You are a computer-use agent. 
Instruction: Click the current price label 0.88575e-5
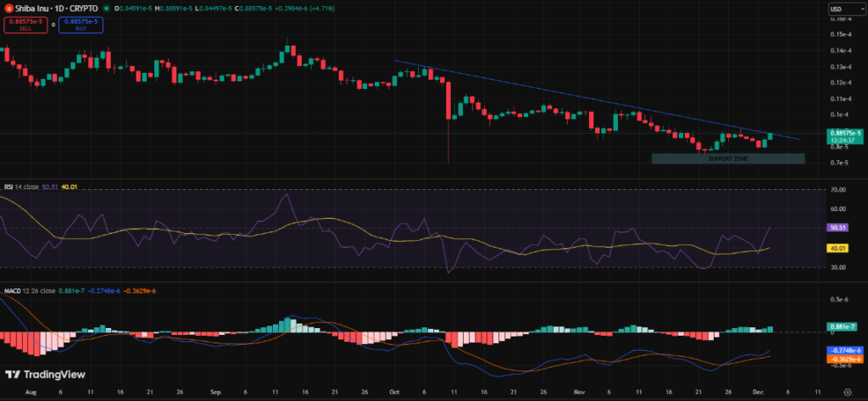[x=847, y=133]
